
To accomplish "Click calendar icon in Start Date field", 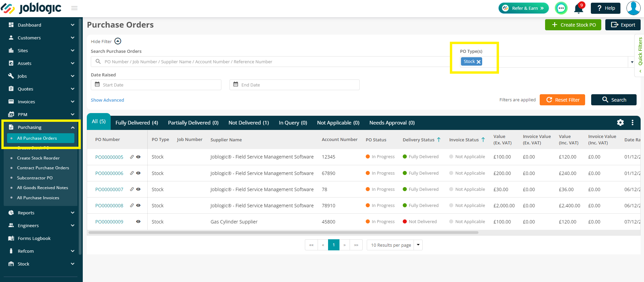I will (97, 84).
